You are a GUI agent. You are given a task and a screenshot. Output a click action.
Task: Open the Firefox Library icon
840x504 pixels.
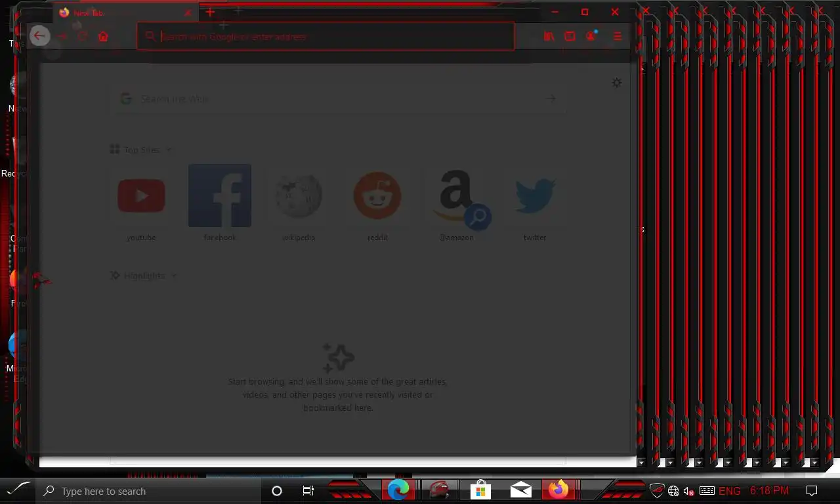[549, 37]
